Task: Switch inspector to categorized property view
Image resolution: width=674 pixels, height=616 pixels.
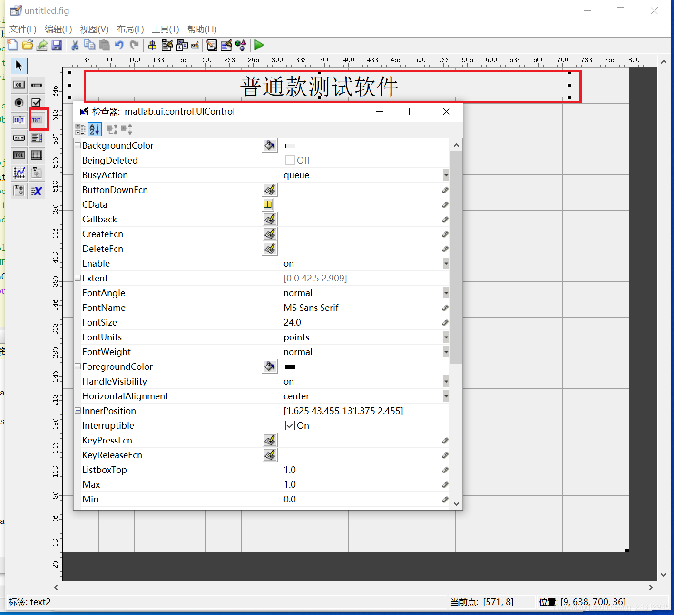Action: 81,129
